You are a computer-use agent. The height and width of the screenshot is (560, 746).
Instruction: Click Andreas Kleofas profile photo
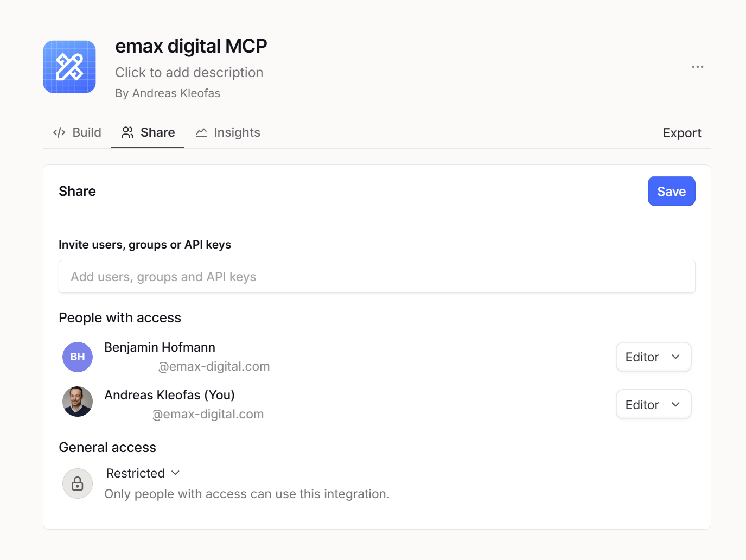[78, 402]
